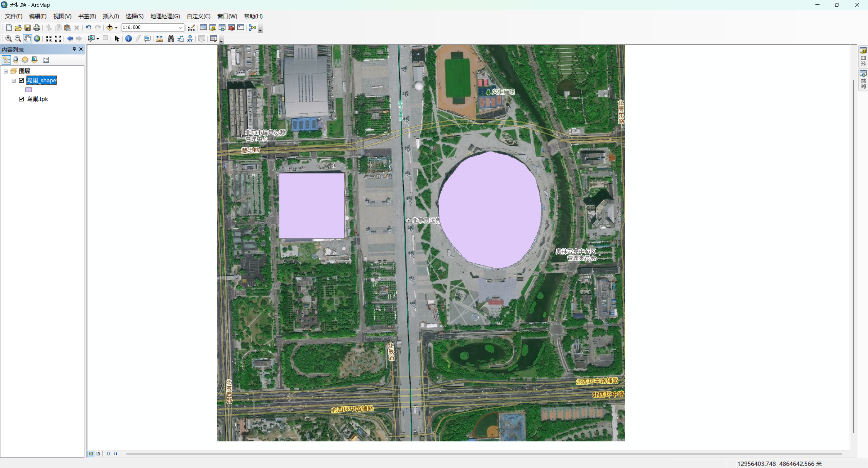This screenshot has width=868, height=468.
Task: Activate the Pan hand tool
Action: [27, 39]
